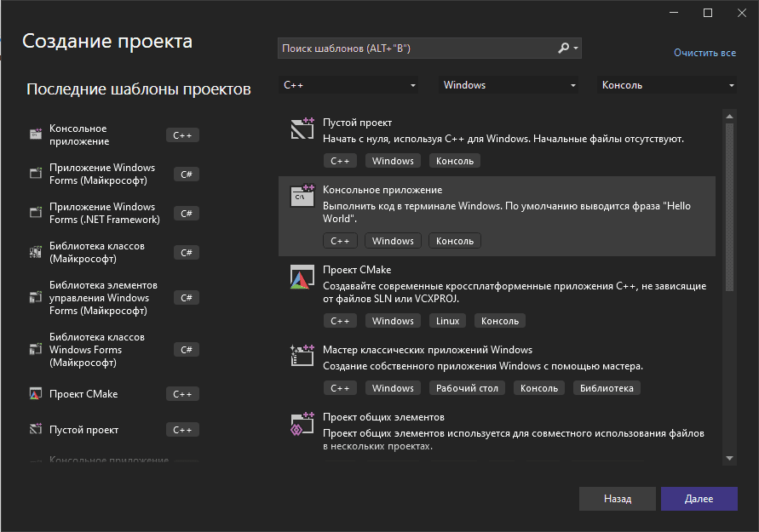Choose recent Консольное приложение C++ entry
This screenshot has height=532, width=759.
[x=114, y=135]
